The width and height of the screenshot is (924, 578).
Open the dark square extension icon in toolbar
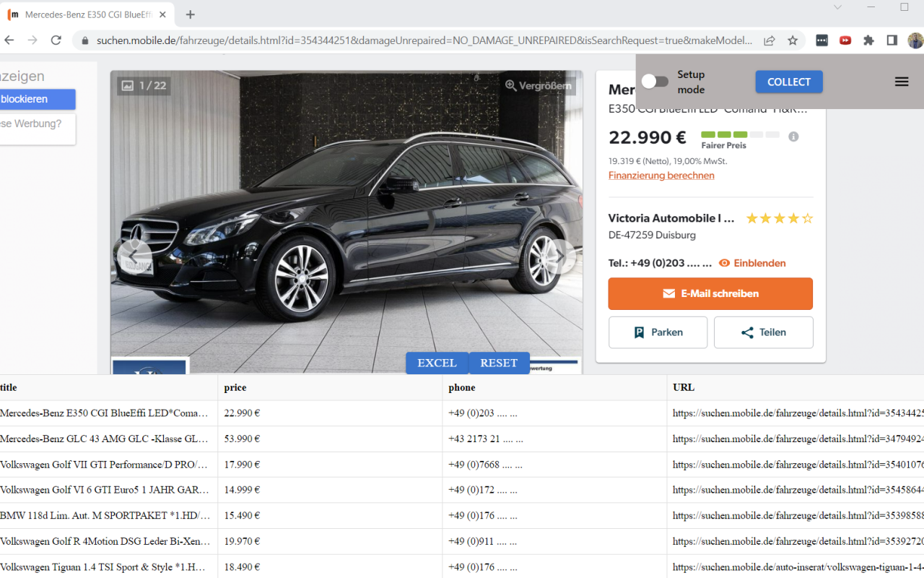[821, 40]
